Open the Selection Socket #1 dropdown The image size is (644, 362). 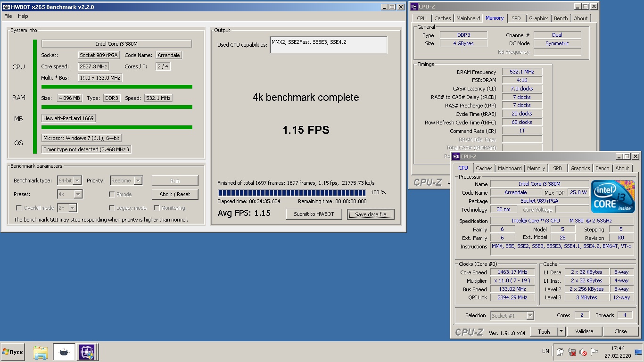tap(512, 315)
